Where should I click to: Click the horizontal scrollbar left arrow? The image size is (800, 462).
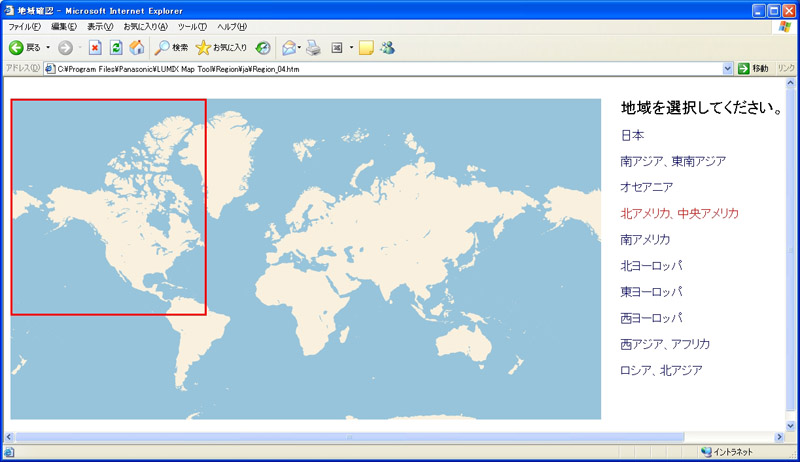click(9, 437)
